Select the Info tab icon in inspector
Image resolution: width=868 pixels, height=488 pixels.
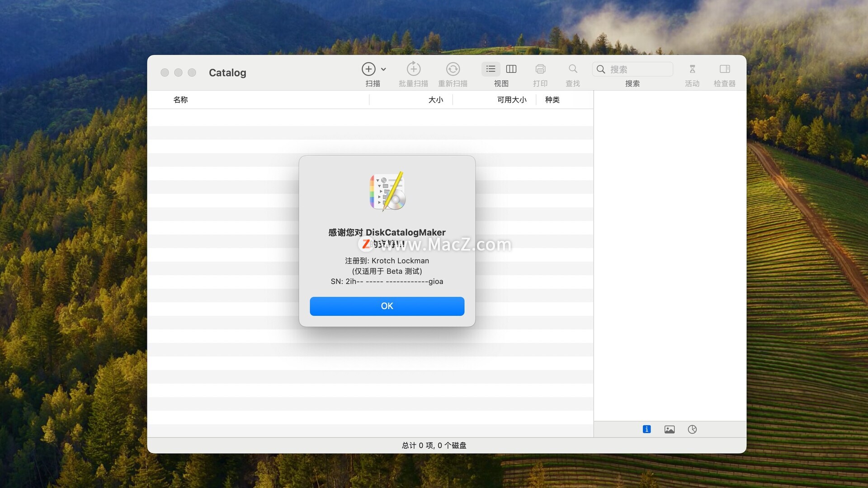pos(646,429)
